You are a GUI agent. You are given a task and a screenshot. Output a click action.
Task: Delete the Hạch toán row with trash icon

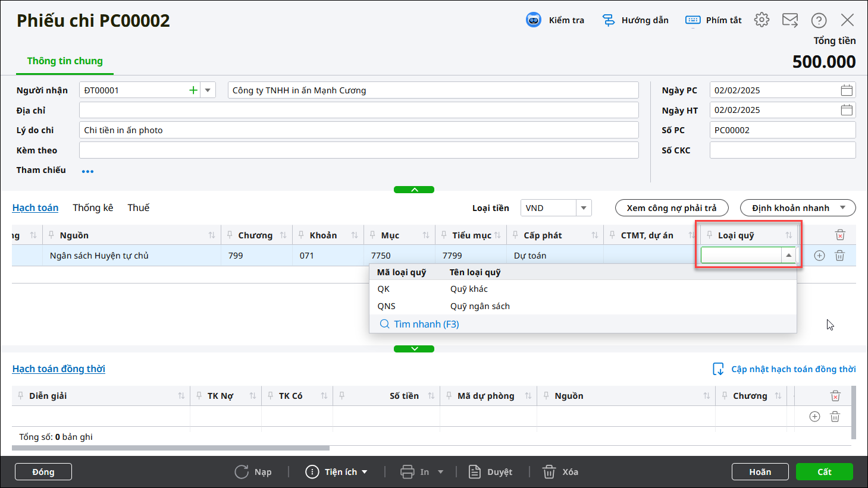[839, 256]
